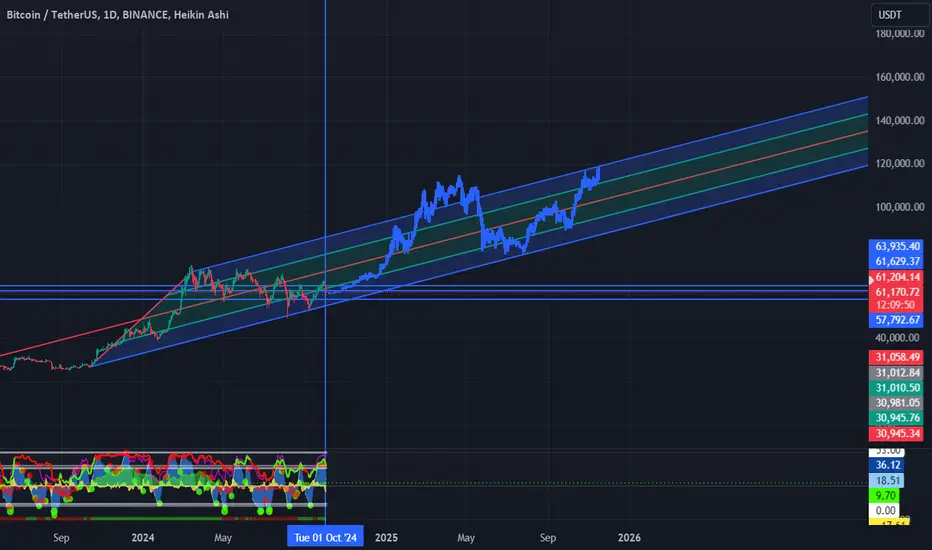Click the 31,012.84 price label
Image resolution: width=932 pixels, height=550 pixels.
click(x=896, y=373)
